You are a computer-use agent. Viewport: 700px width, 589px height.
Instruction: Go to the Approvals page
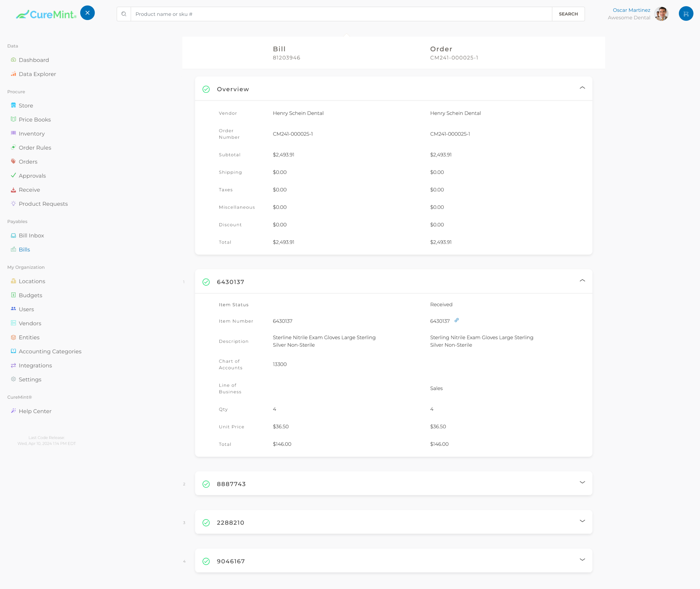tap(32, 176)
